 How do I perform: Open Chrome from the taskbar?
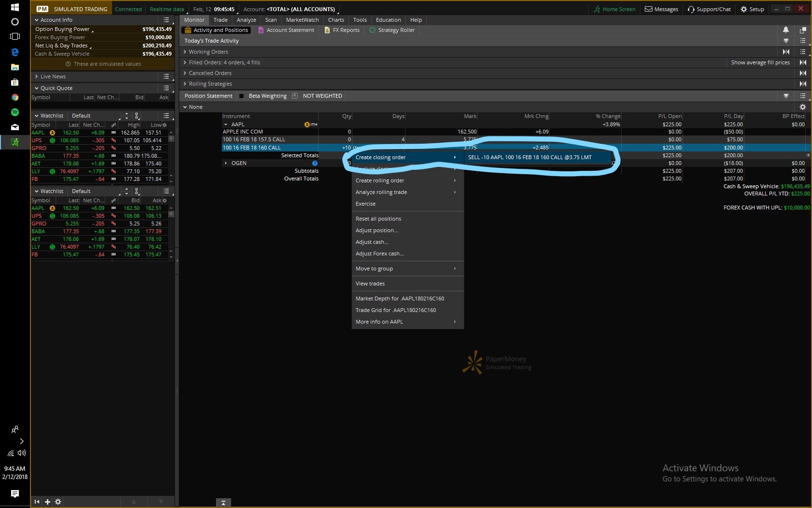[15, 97]
